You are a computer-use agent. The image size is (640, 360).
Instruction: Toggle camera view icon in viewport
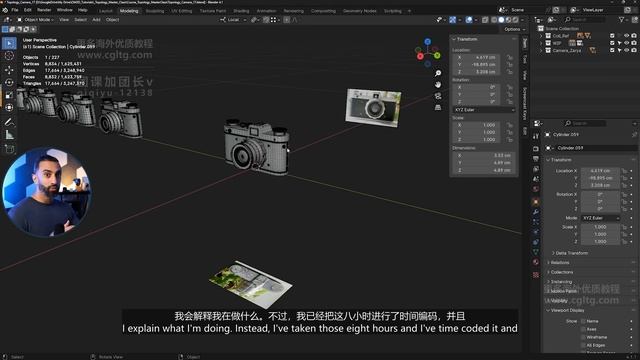(438, 96)
